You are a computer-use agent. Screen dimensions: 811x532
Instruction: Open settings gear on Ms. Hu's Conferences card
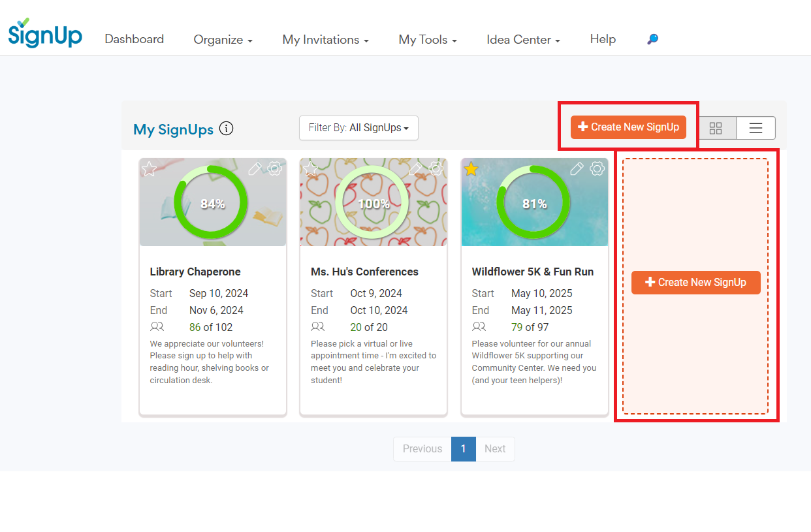point(436,169)
